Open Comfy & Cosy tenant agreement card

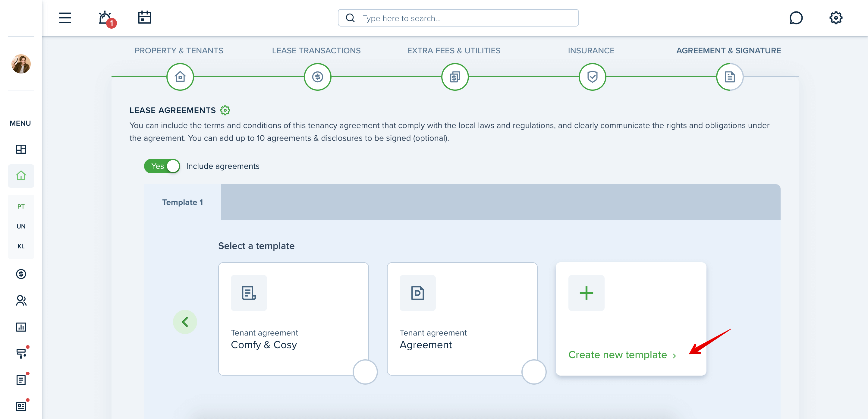point(294,319)
